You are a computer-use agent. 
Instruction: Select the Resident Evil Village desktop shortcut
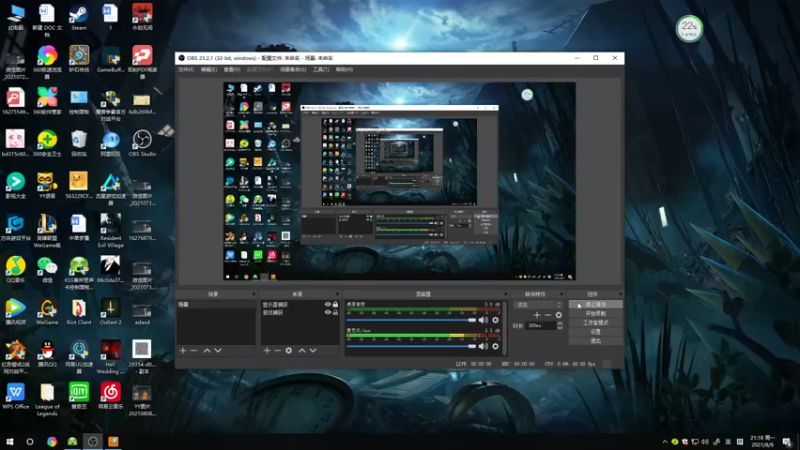click(x=110, y=231)
